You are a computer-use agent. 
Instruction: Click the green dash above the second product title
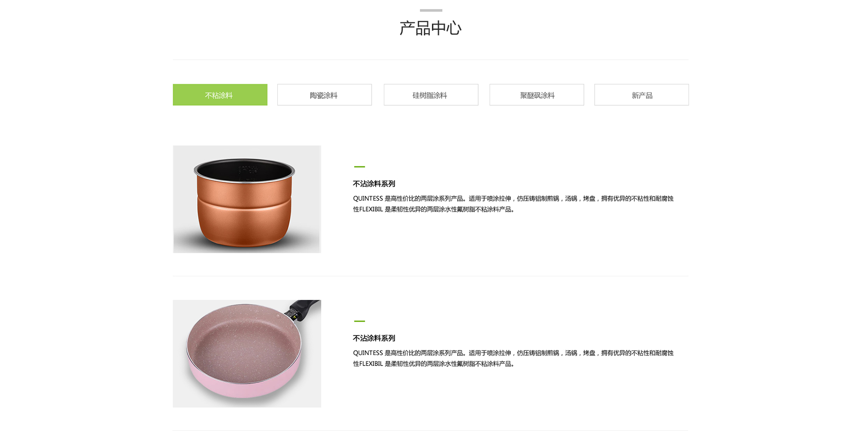point(359,321)
